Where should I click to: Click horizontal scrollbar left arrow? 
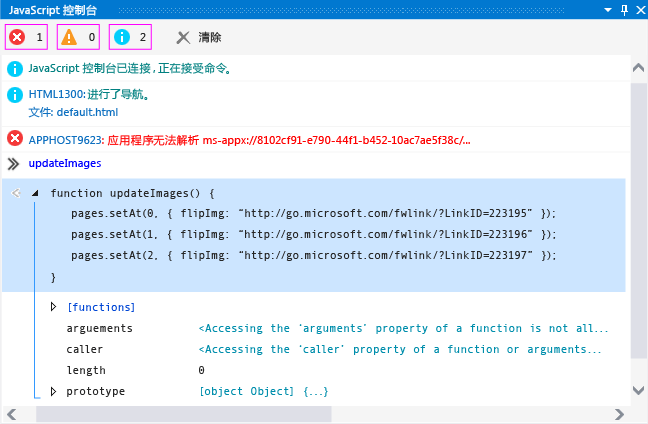point(12,414)
